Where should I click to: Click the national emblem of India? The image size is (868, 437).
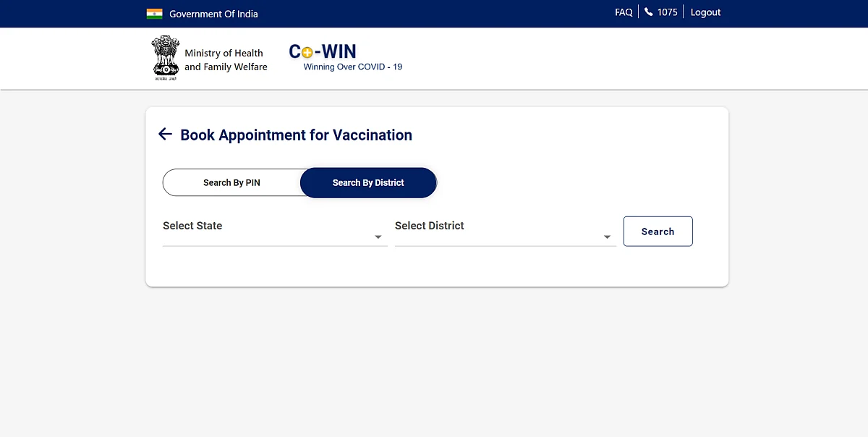[x=166, y=58]
